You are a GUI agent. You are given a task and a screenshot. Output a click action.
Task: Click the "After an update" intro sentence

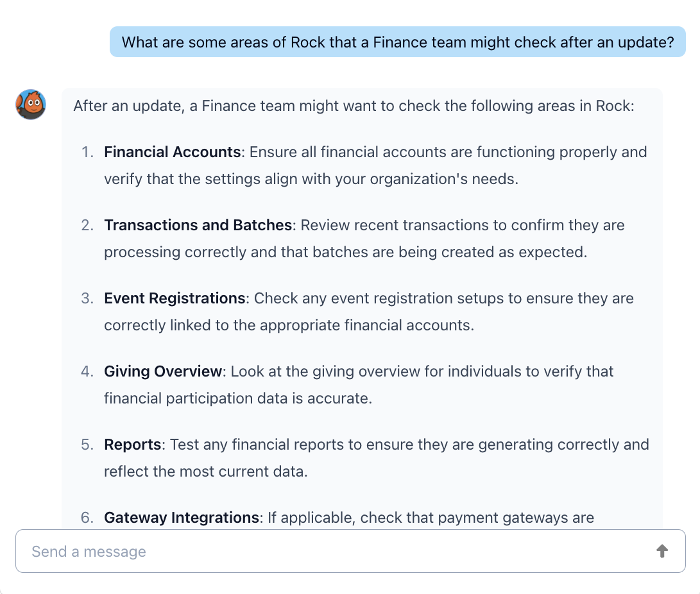(x=354, y=106)
